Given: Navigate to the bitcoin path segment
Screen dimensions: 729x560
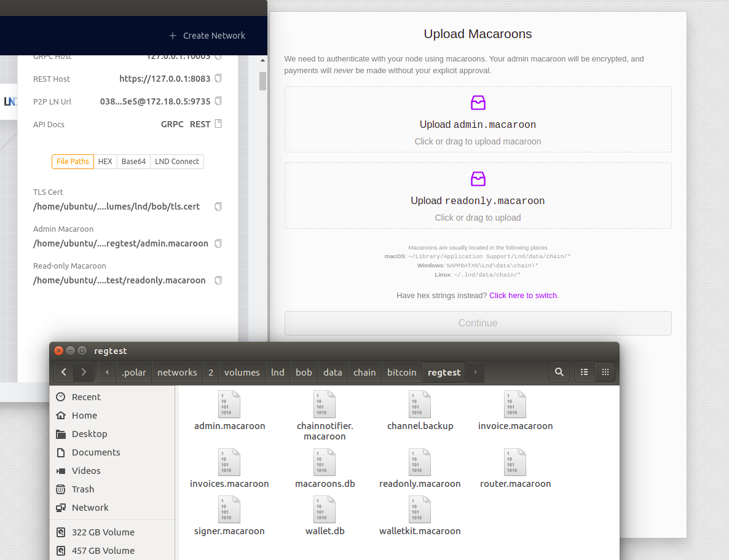Looking at the screenshot, I should point(402,372).
